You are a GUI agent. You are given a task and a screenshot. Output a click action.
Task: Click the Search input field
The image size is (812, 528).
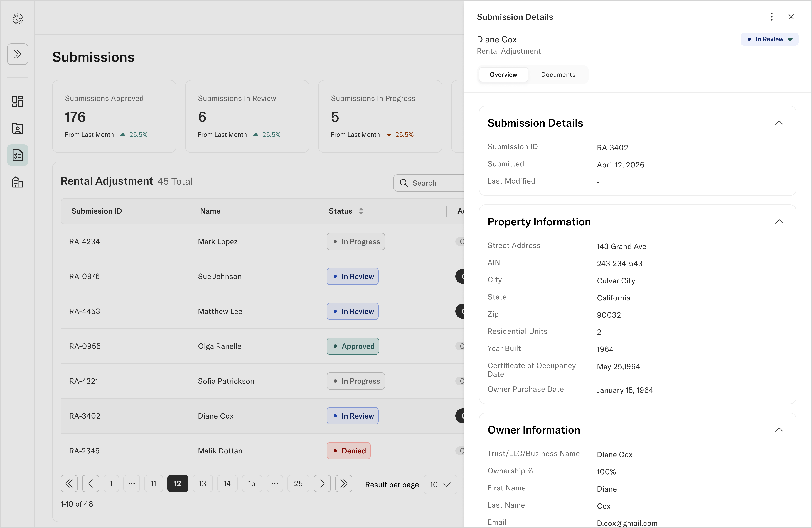(x=429, y=183)
